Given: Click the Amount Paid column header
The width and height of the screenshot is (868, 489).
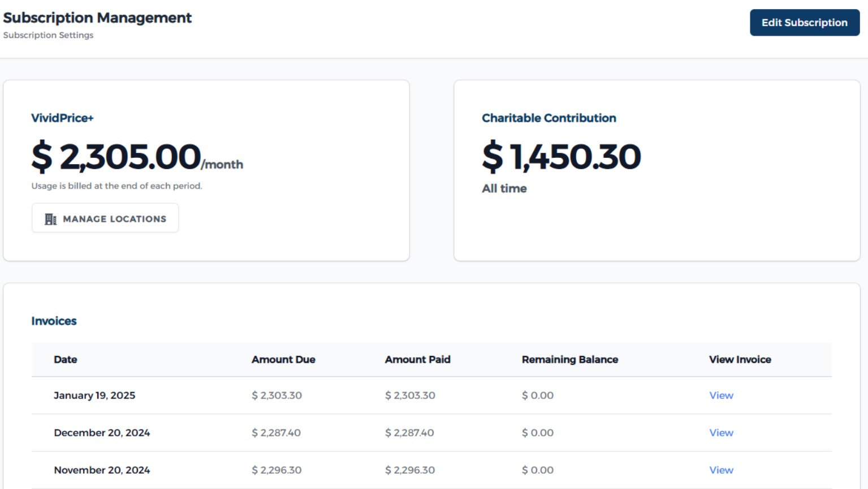Looking at the screenshot, I should point(417,359).
